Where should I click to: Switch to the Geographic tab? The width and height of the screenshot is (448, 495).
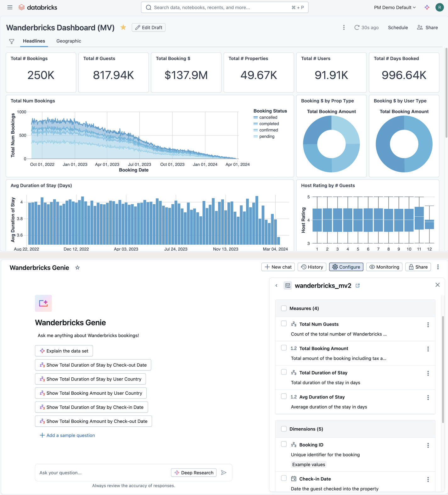[x=69, y=41]
